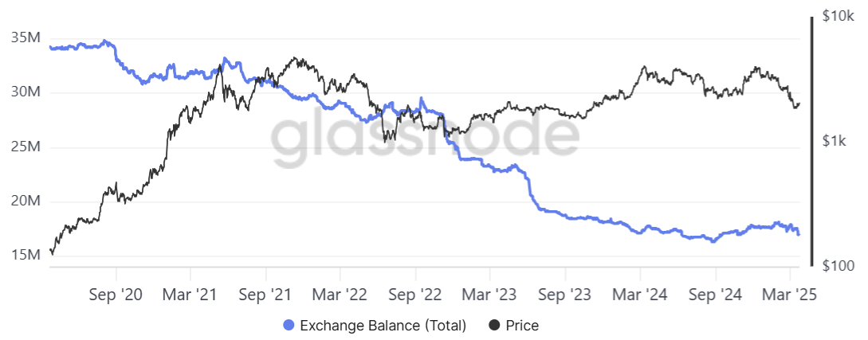The width and height of the screenshot is (868, 340).
Task: Toggle the Exchange Balance (Total) series label
Action: click(x=383, y=325)
